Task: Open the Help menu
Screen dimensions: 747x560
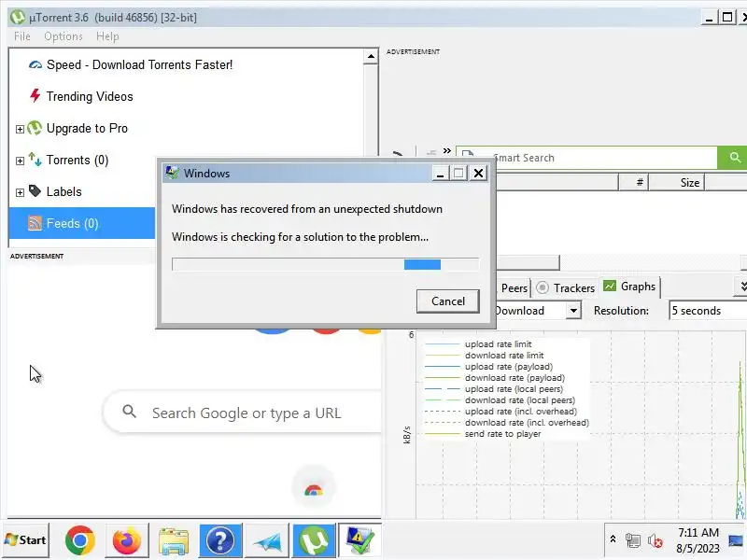Action: coord(107,36)
